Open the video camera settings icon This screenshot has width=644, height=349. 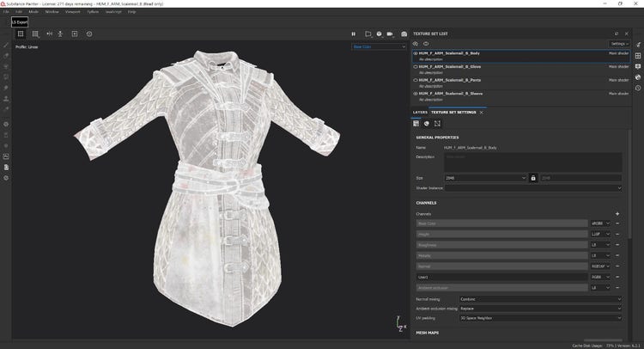click(392, 34)
